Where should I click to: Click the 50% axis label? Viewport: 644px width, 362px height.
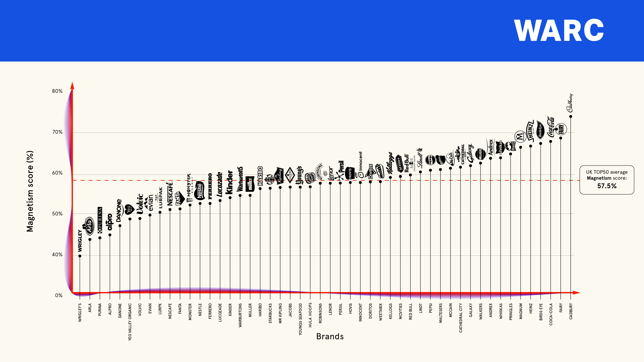(57, 214)
